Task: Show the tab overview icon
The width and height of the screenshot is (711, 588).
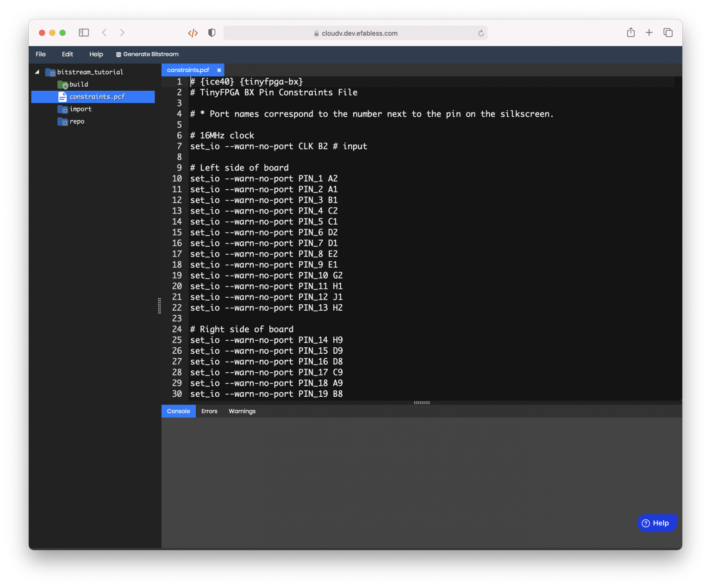Action: pyautogui.click(x=668, y=32)
